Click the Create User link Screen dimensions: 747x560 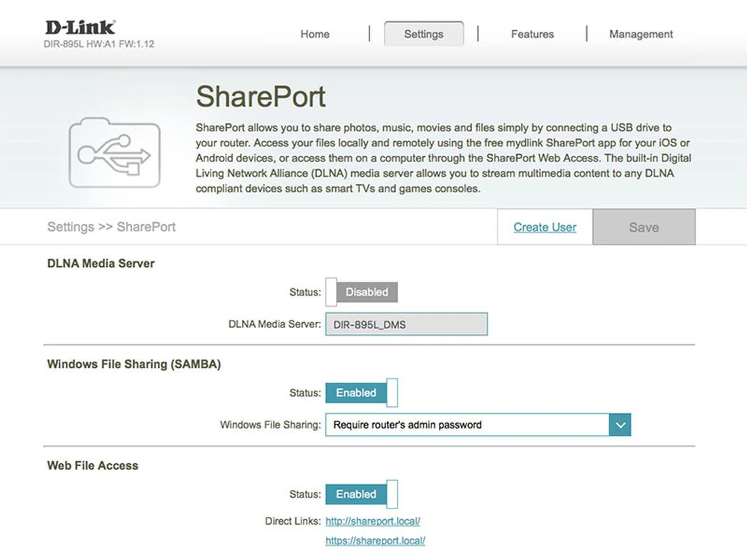[545, 227]
